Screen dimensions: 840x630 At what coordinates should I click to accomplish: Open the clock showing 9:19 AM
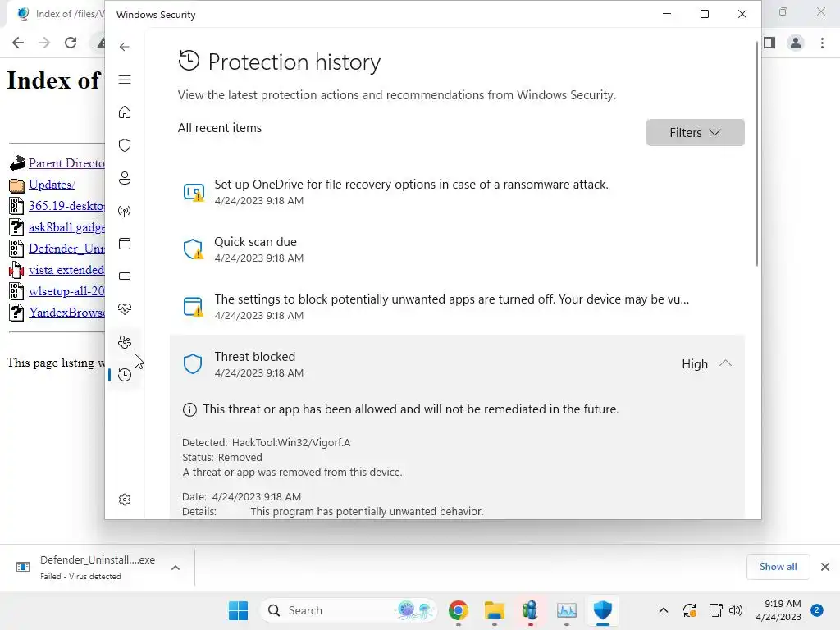[778, 610]
